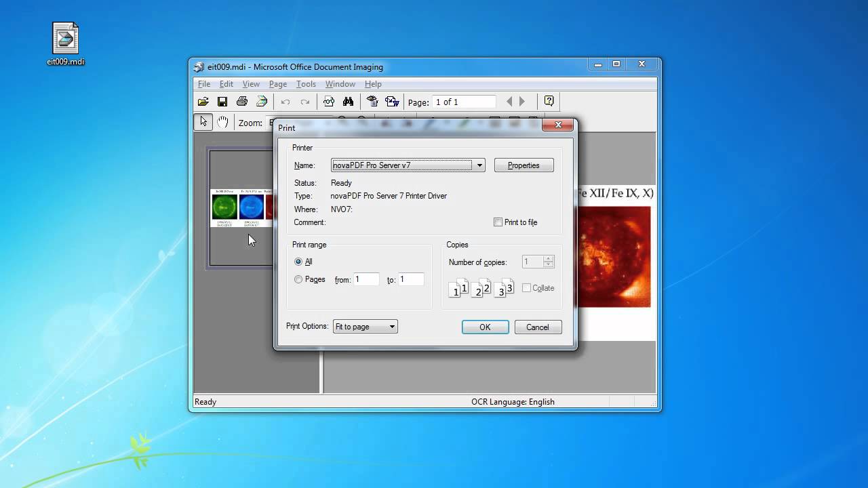
Task: Open the Edit menu
Action: [226, 84]
